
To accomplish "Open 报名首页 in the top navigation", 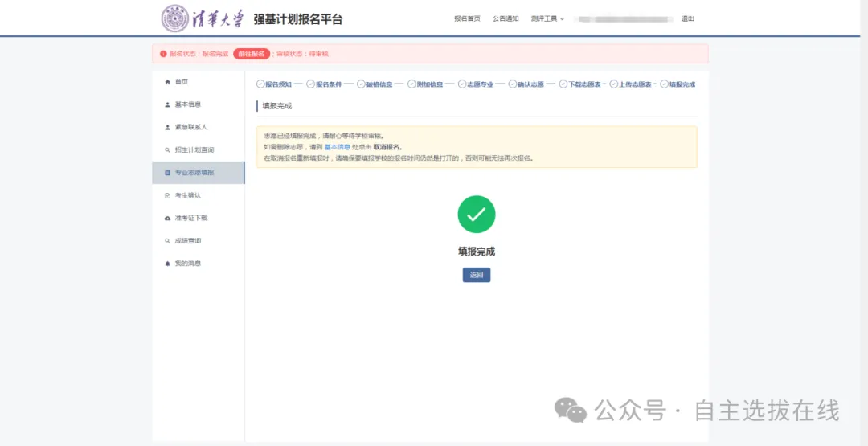I will click(467, 18).
